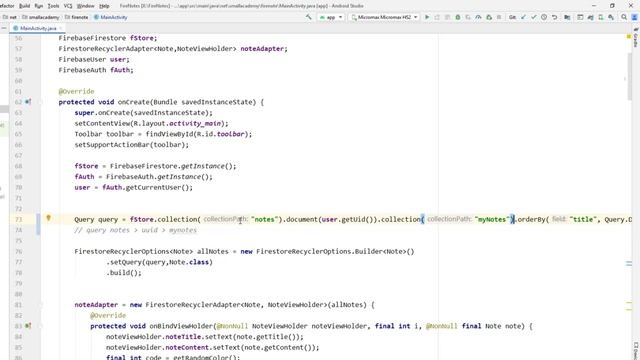Click the net breadcrumb folder
The width and height of the screenshot is (640, 360).
10,17
